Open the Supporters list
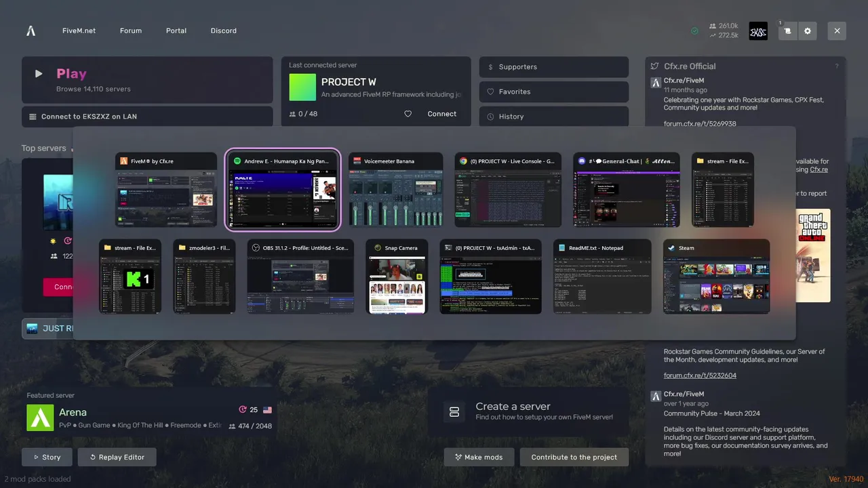868x488 pixels. (553, 67)
